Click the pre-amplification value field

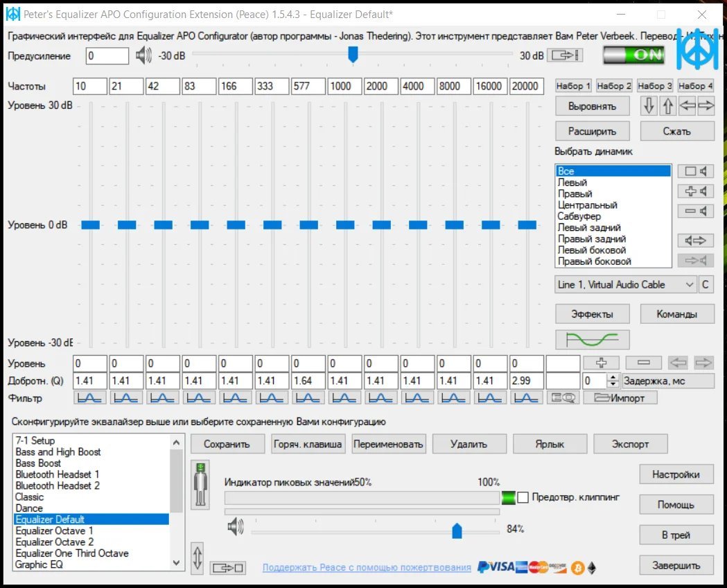tap(107, 55)
